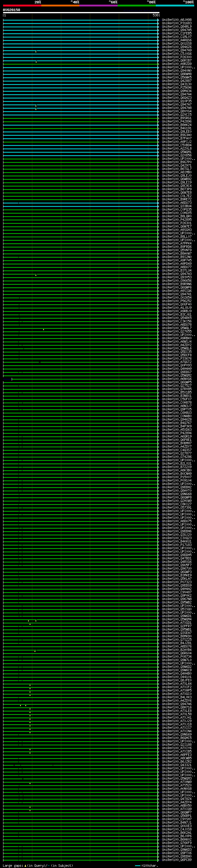Image resolution: width=197 pixels, height=868 pixels.
Task: Select hit label UniRef100_A9RZD9
Action: [177, 64]
